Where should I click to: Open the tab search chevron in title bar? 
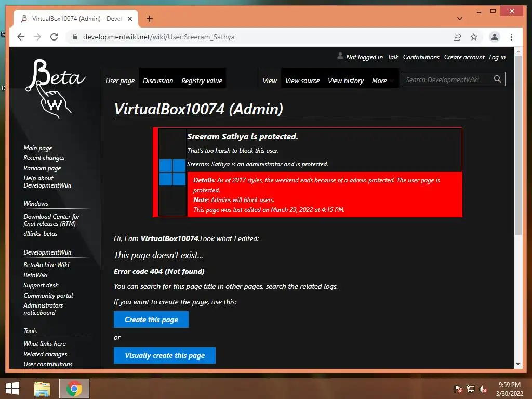pos(460,19)
